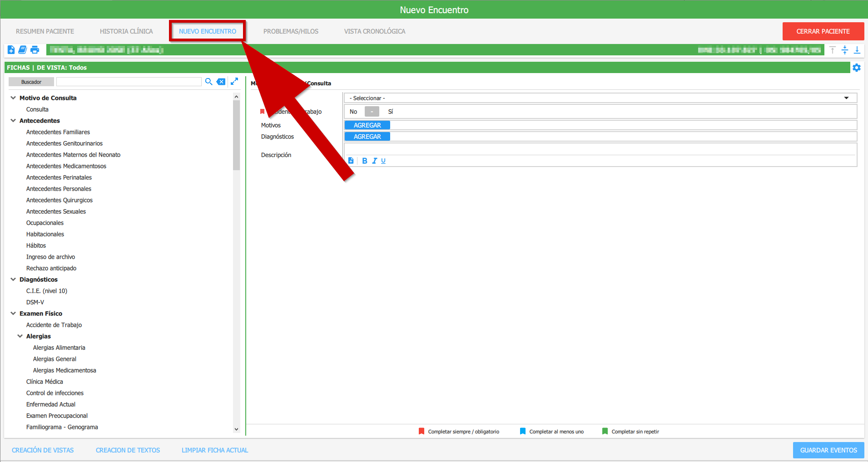Clear the search with the backspace icon
Screen dimensions: 868x462
[221, 82]
